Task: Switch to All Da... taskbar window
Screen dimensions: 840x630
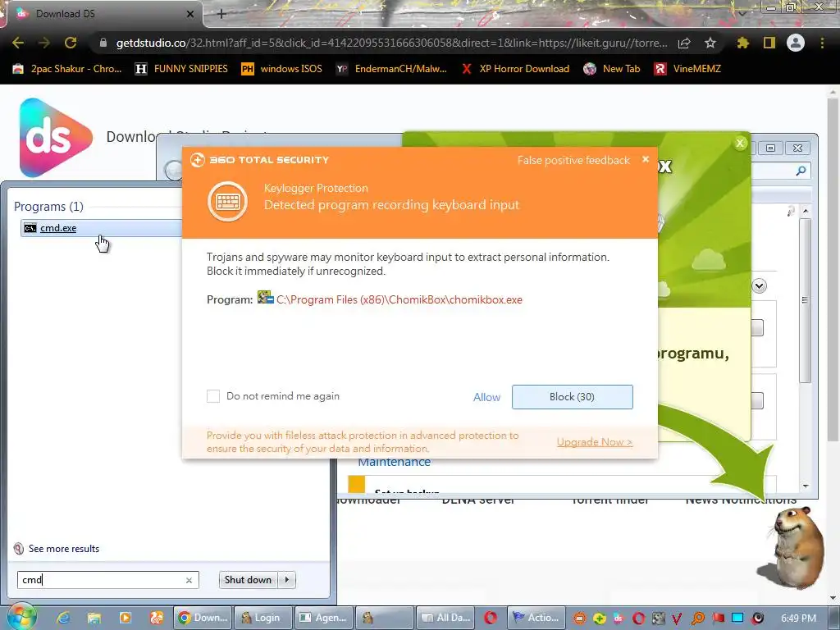Action: (x=445, y=618)
